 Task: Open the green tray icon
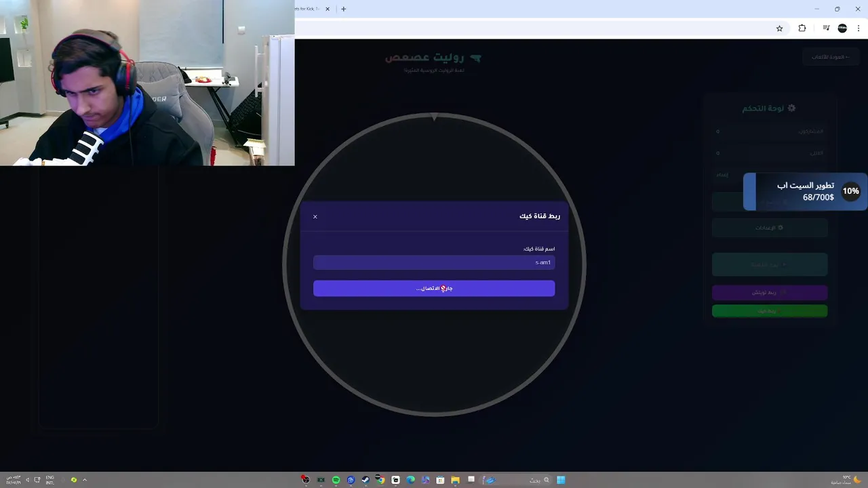coord(73,480)
